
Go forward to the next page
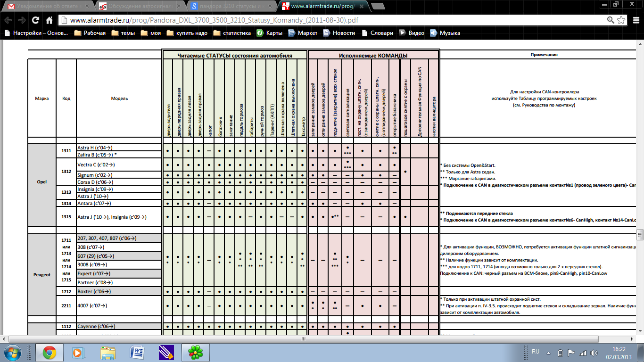tap(22, 20)
